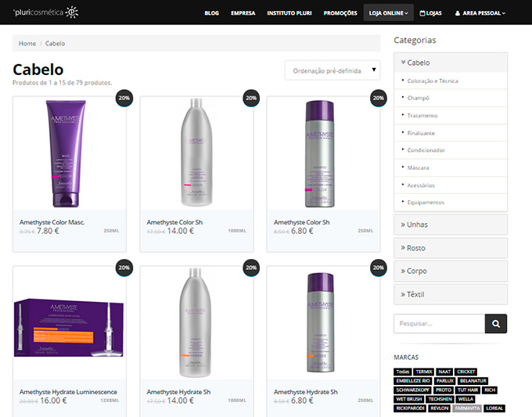Click the Amethyste Color Masc. product title

tap(52, 222)
